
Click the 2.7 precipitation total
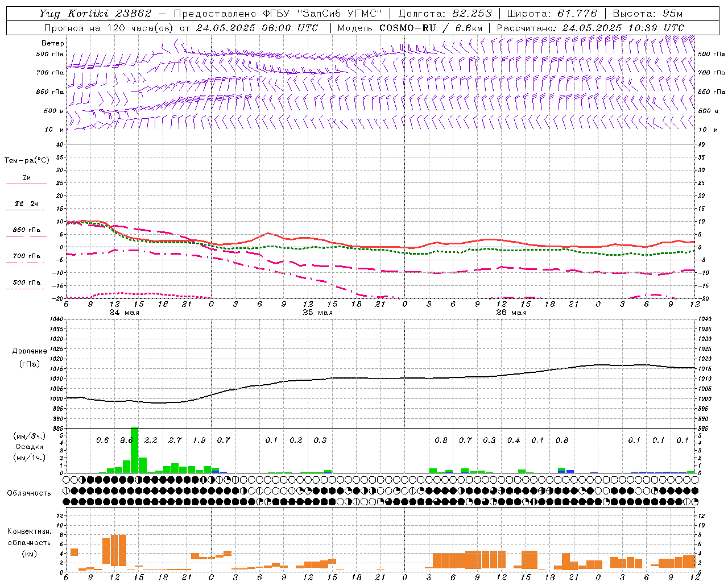(x=175, y=440)
